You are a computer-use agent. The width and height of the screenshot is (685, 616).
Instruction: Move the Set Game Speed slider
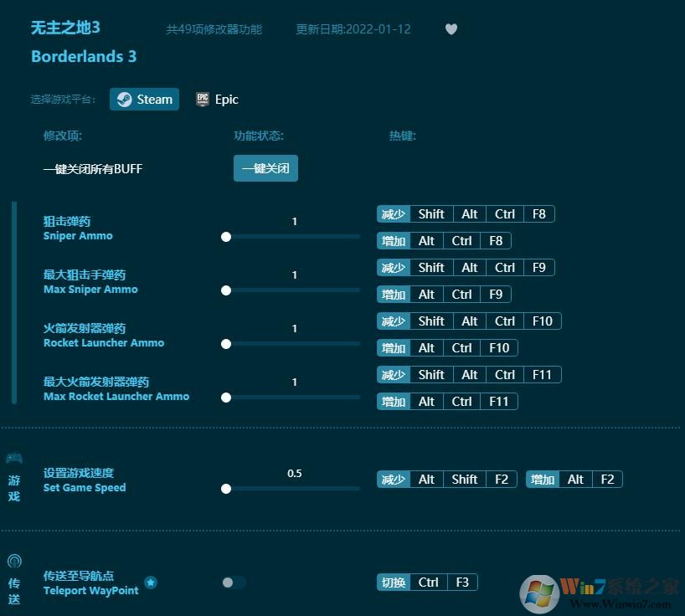[x=226, y=489]
